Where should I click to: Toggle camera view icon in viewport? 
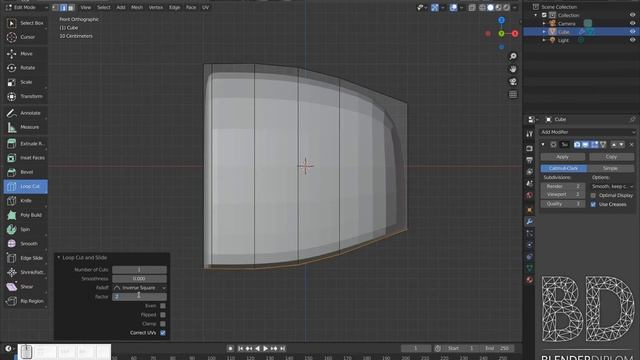513,82
